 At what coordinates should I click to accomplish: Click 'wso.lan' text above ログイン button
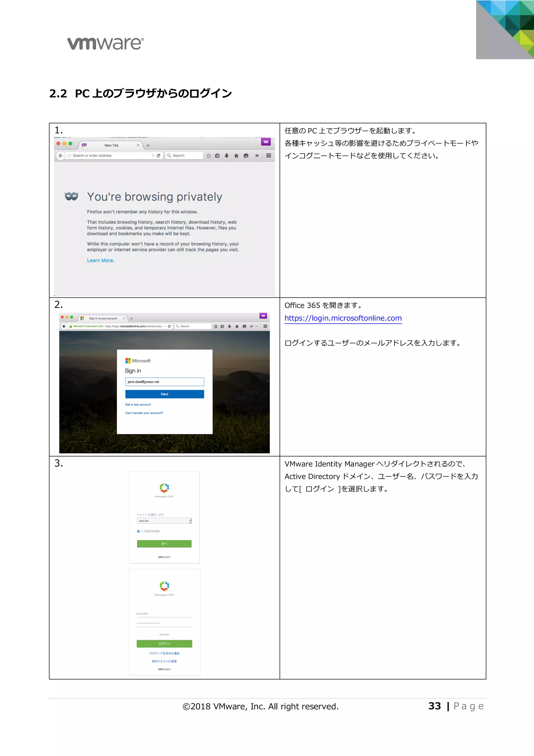tap(164, 634)
